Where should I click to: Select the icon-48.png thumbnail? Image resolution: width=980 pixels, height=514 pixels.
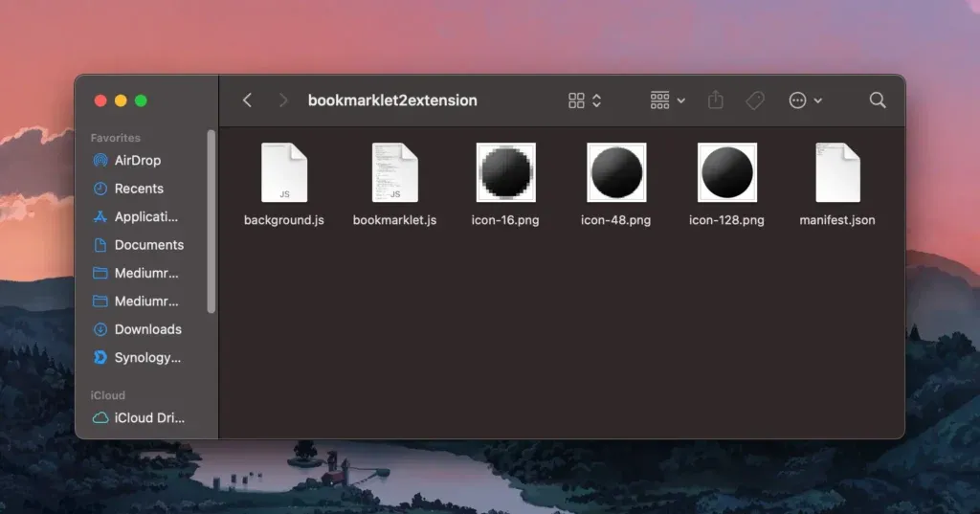point(616,172)
